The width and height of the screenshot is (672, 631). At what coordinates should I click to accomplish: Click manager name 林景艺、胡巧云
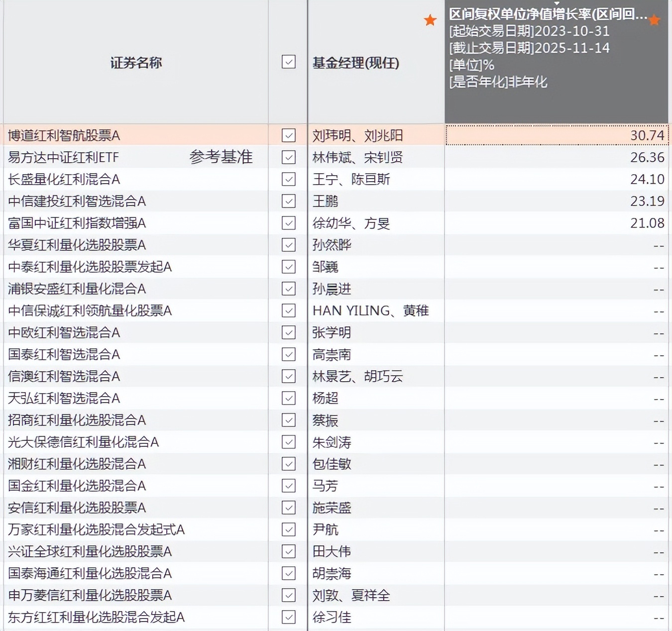click(358, 376)
